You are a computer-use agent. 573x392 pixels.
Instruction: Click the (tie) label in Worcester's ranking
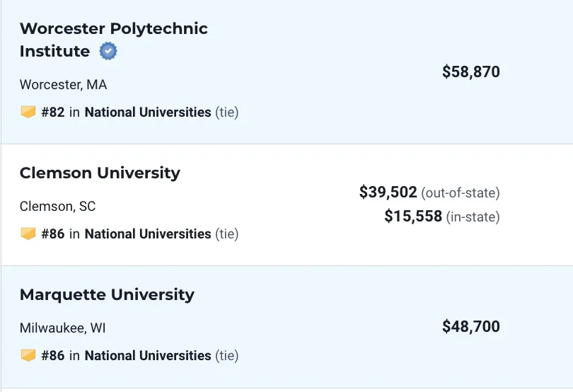(x=226, y=113)
